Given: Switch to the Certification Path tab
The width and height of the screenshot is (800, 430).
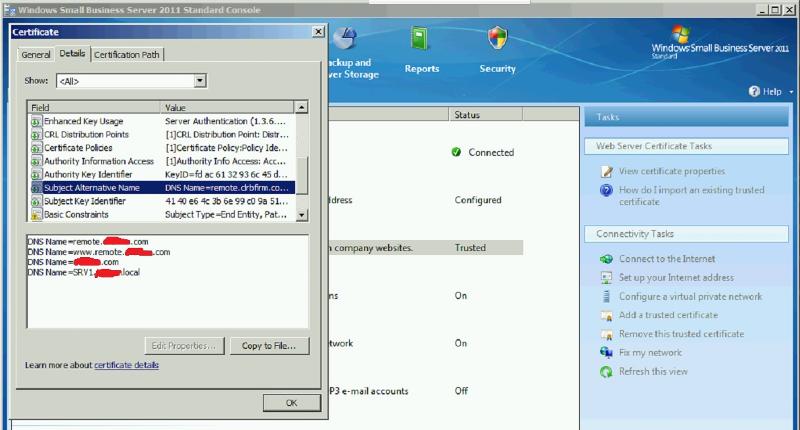Looking at the screenshot, I should 127,55.
